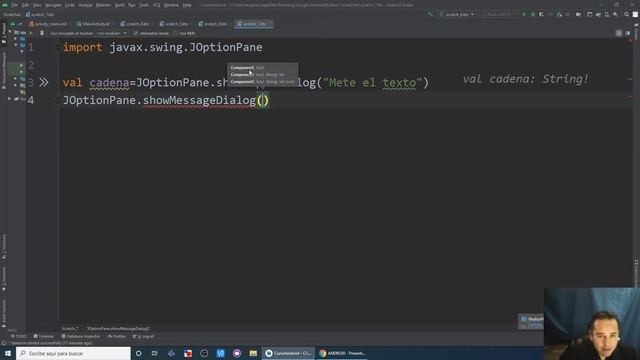640x360 pixels.
Task: Click the Make Project hammer icon
Action: 430,14
